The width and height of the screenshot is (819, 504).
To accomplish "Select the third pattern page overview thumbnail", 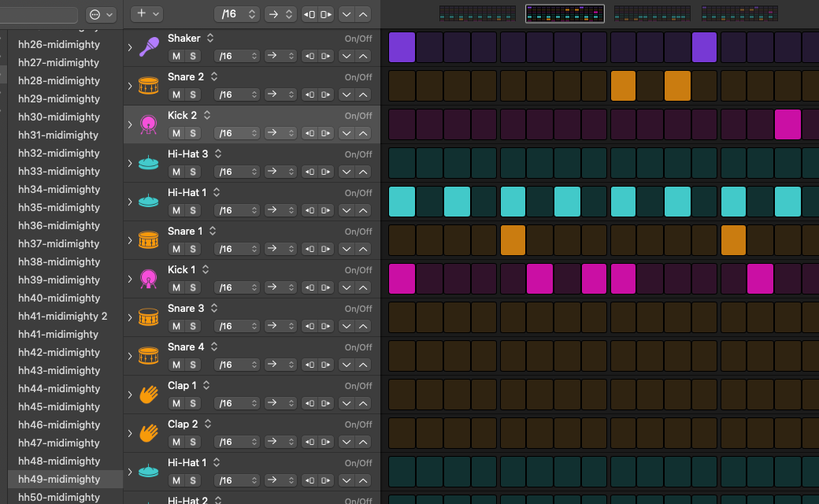I will pos(652,13).
